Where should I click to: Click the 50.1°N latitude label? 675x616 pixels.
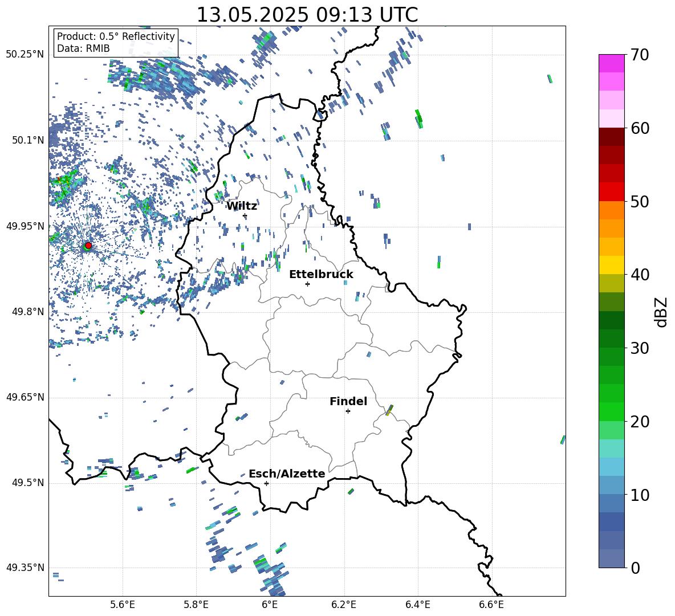coord(28,140)
